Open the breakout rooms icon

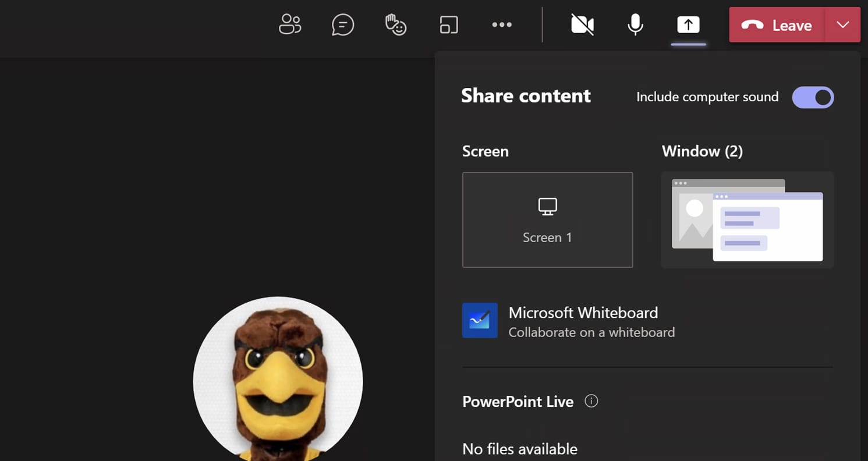pos(449,24)
